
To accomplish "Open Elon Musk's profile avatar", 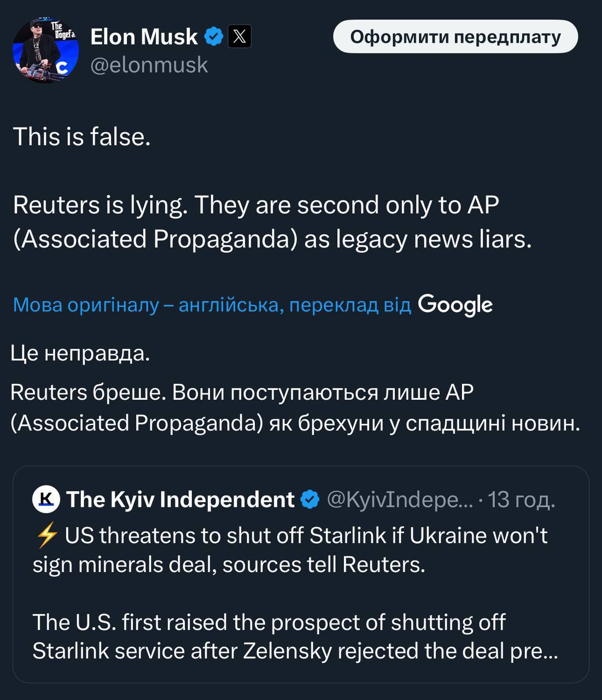I will point(45,50).
